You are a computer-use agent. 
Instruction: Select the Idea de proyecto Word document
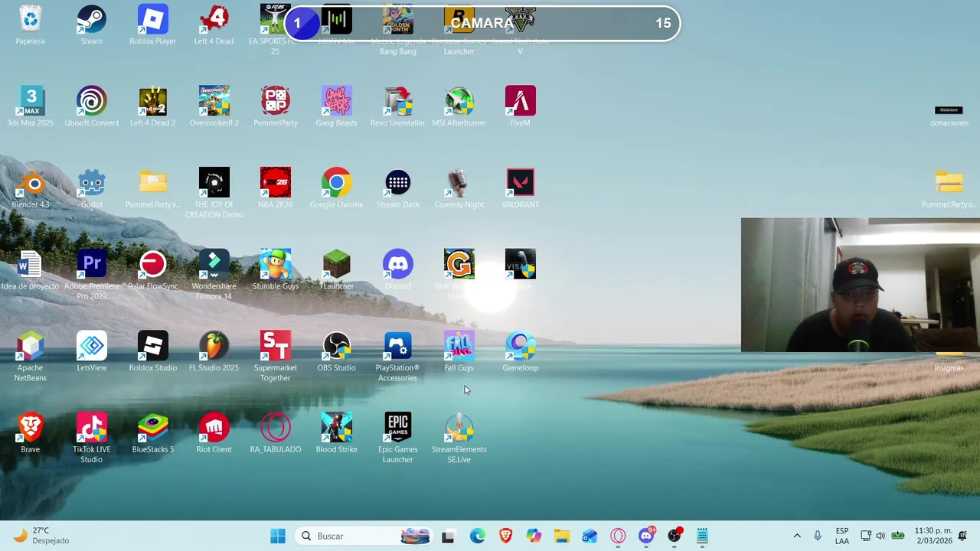point(31,270)
